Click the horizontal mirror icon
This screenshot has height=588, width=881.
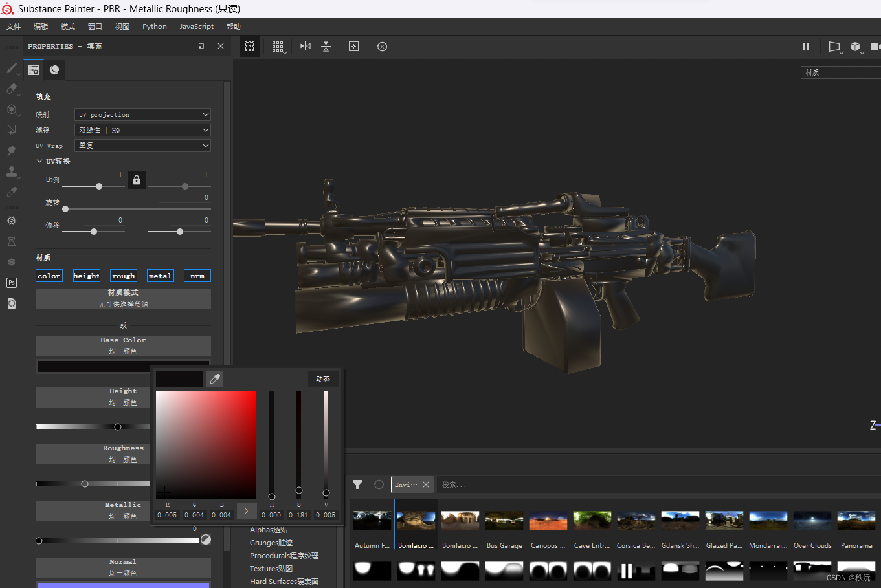point(306,46)
